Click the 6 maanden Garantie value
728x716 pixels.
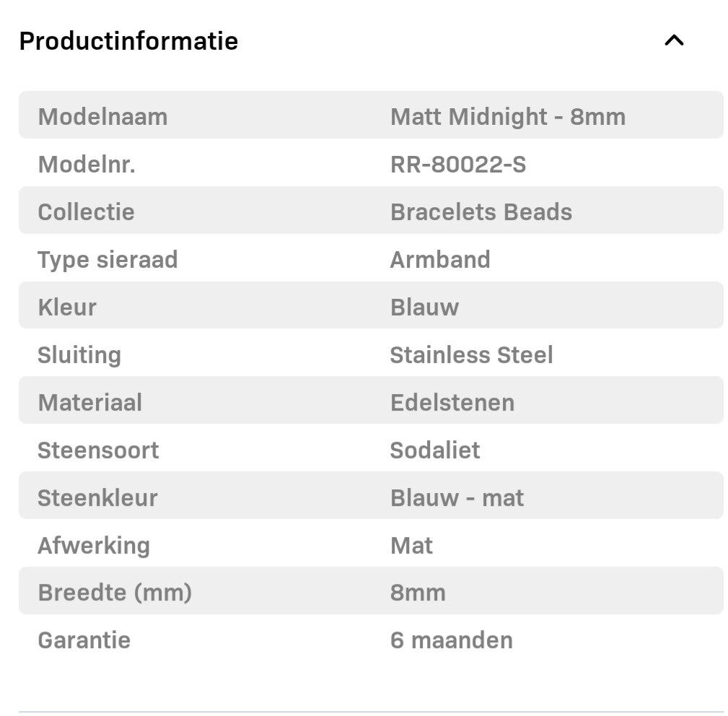[x=451, y=640]
